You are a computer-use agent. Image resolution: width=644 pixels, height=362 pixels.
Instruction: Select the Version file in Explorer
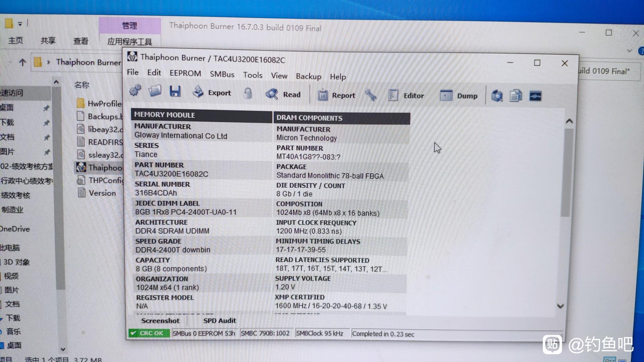[97, 193]
